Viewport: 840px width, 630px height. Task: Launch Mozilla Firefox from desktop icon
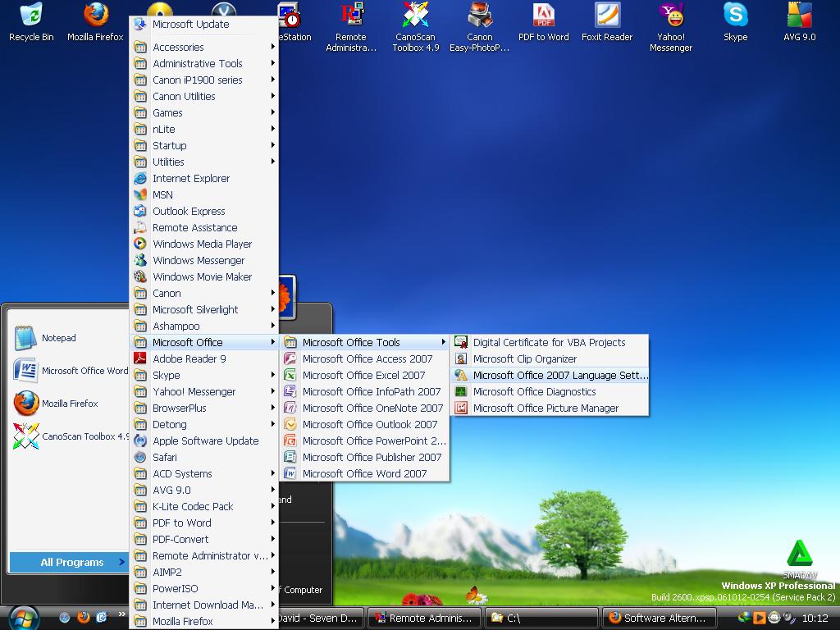pos(95,22)
